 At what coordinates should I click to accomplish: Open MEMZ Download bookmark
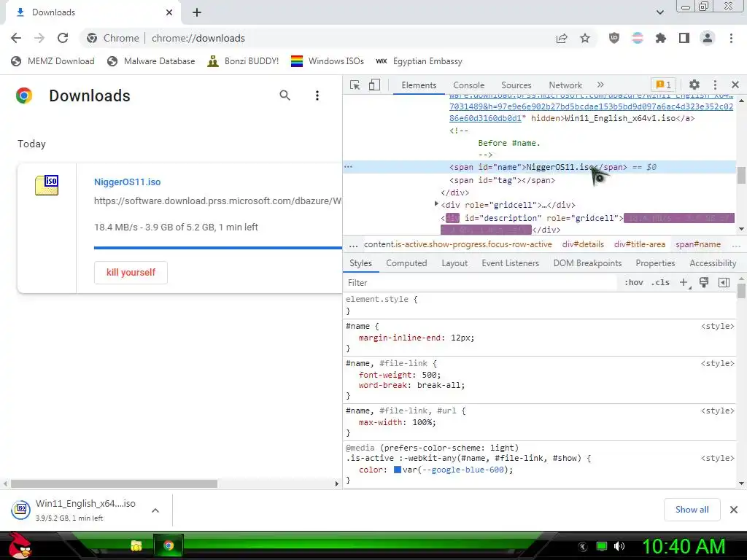(x=53, y=61)
